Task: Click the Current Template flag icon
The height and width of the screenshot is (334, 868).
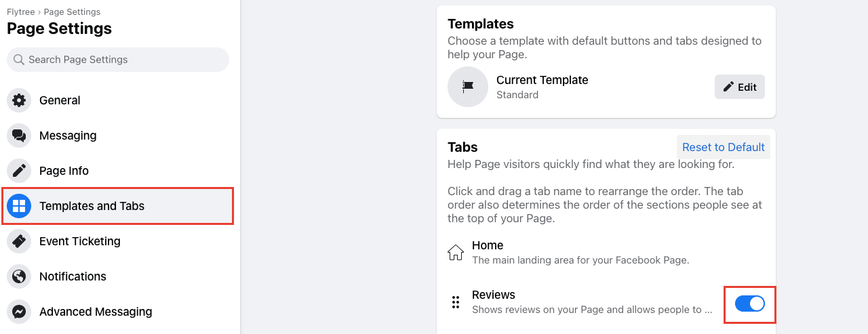Action: tap(468, 87)
